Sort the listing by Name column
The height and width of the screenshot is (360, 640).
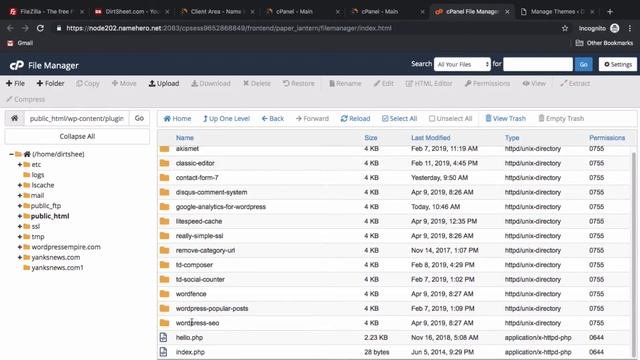click(x=184, y=138)
